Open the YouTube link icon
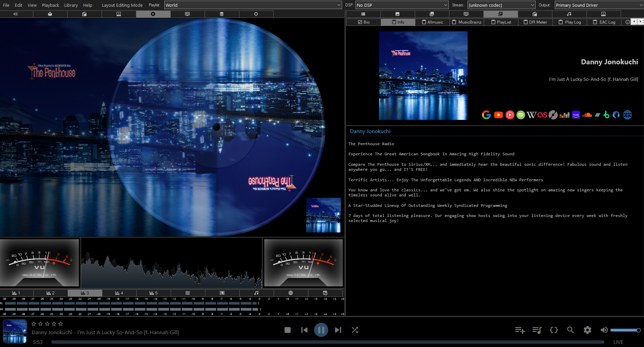644x347 pixels. [x=499, y=115]
